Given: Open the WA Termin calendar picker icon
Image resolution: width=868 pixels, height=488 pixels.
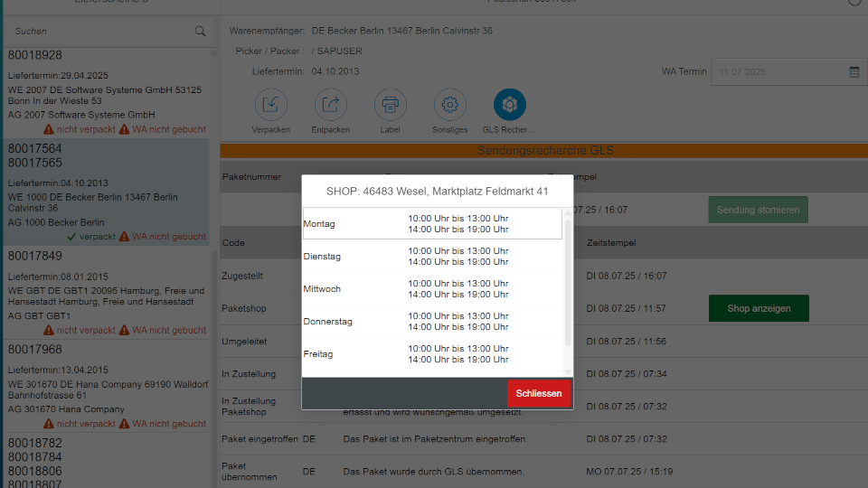Looking at the screenshot, I should pyautogui.click(x=854, y=72).
